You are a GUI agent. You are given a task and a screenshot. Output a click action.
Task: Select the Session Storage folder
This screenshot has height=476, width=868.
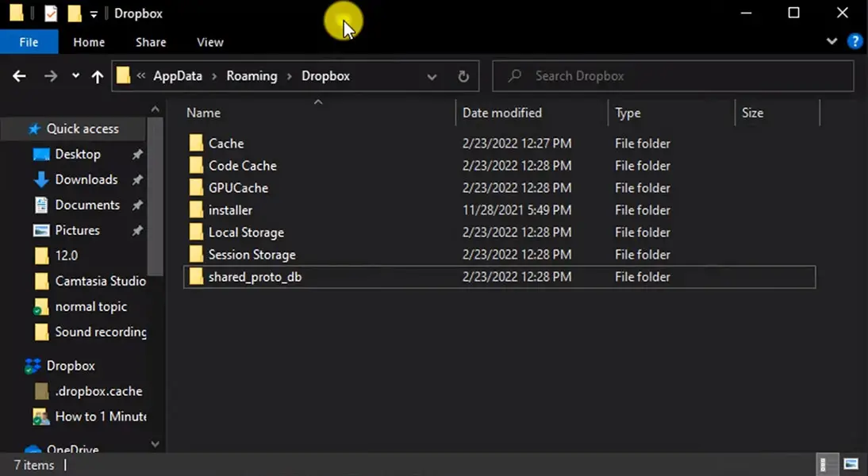point(252,255)
